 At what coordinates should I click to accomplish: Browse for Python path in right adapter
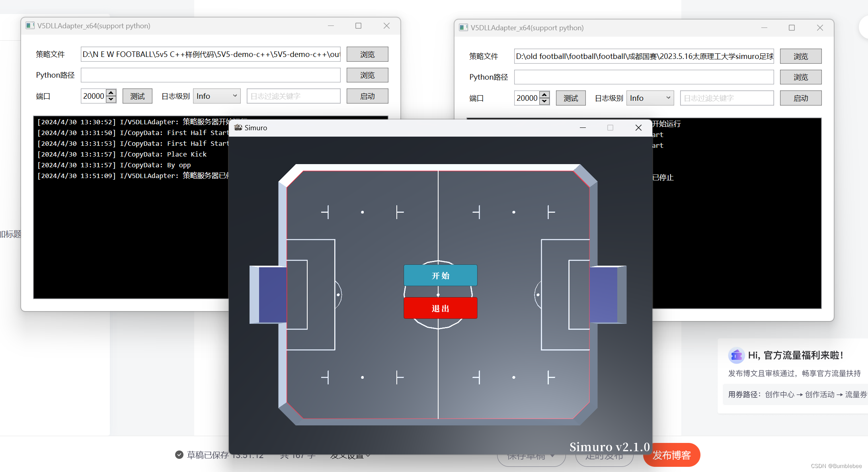pos(800,77)
